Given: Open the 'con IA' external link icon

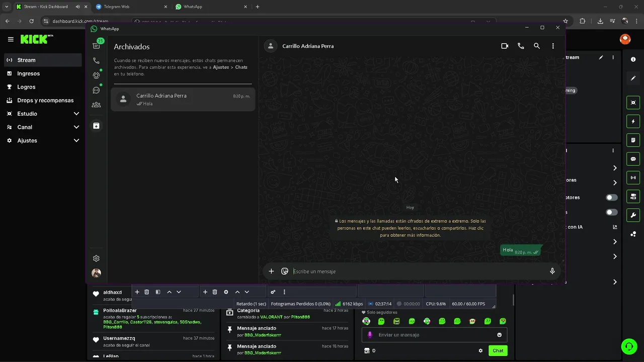Looking at the screenshot, I should tap(615, 227).
